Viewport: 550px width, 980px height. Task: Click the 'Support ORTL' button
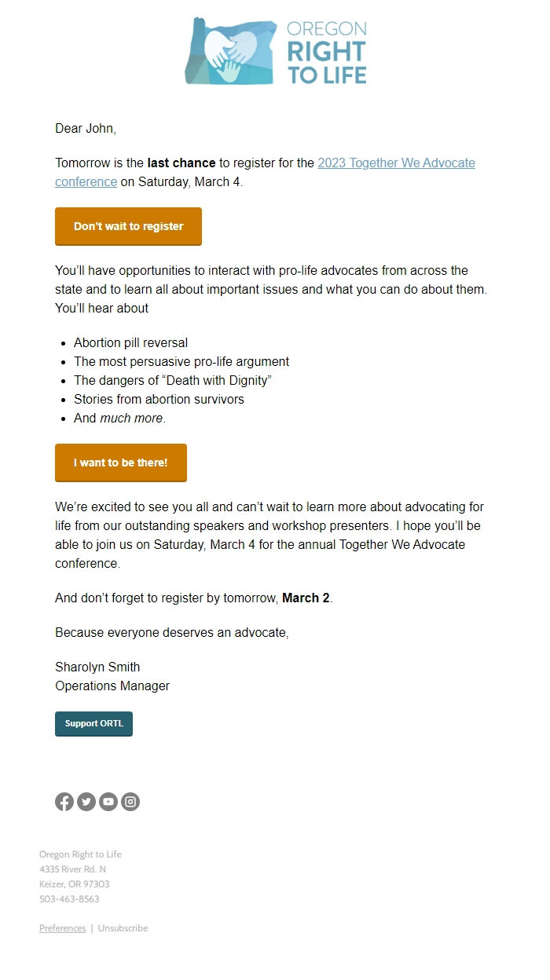click(93, 723)
